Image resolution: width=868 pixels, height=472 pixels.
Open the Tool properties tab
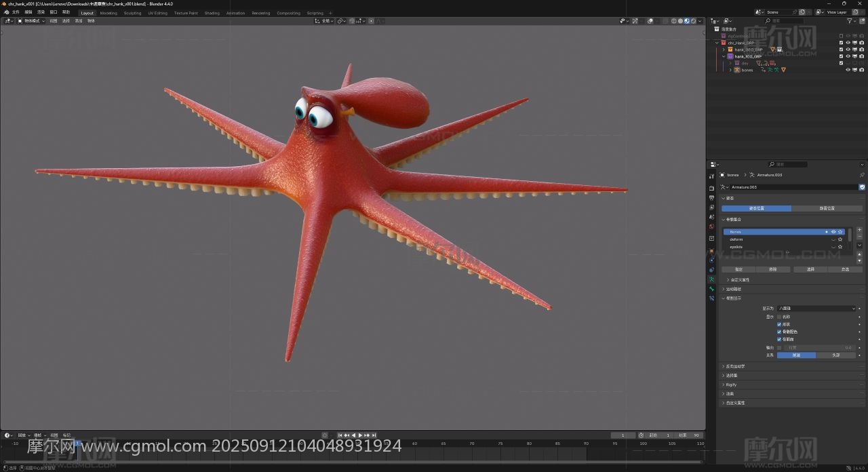tap(711, 176)
